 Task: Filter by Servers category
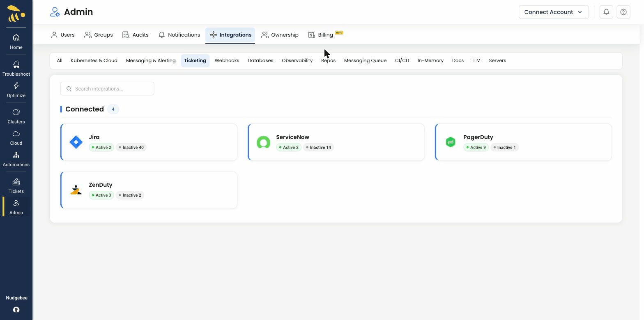[497, 60]
